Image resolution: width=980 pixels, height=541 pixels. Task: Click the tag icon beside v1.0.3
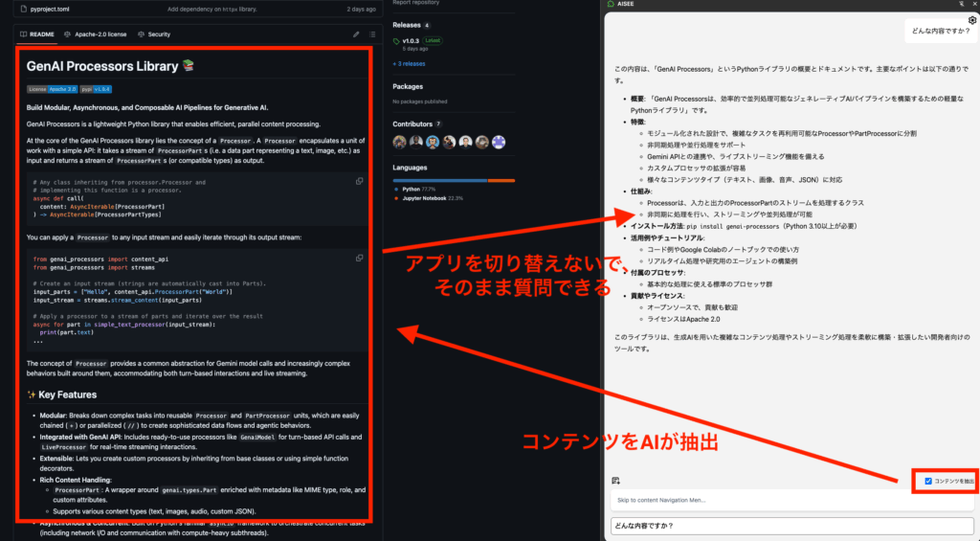(396, 41)
